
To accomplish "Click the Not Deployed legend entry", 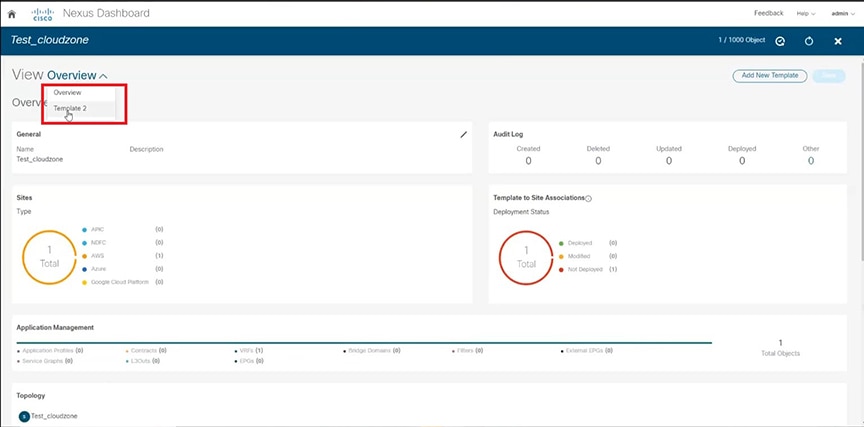I will pyautogui.click(x=587, y=269).
